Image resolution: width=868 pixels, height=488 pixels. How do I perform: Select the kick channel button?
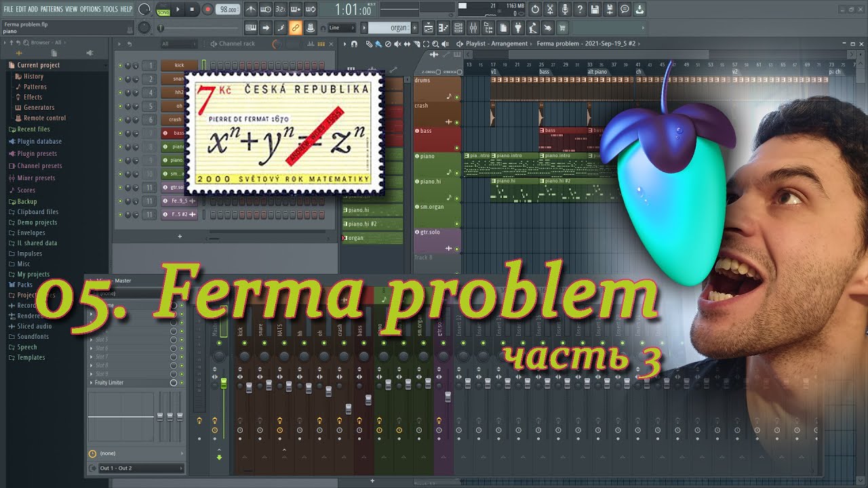[179, 66]
